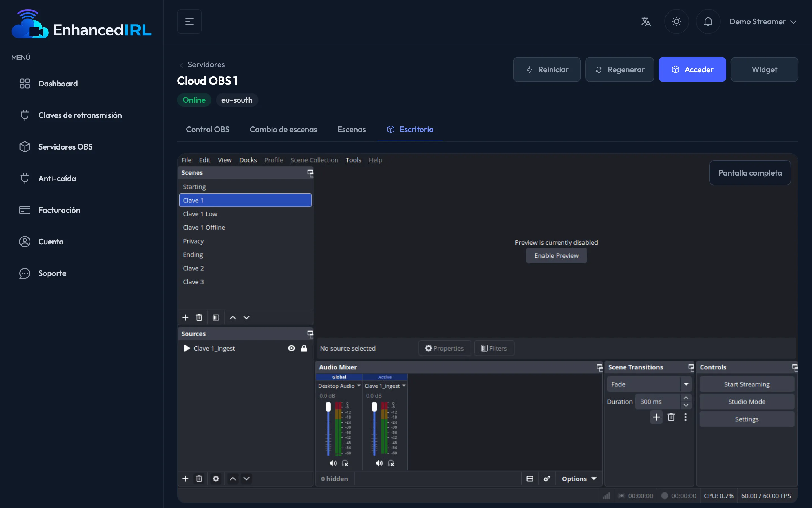Open the Widget button
This screenshot has height=508, width=812.
(764, 69)
